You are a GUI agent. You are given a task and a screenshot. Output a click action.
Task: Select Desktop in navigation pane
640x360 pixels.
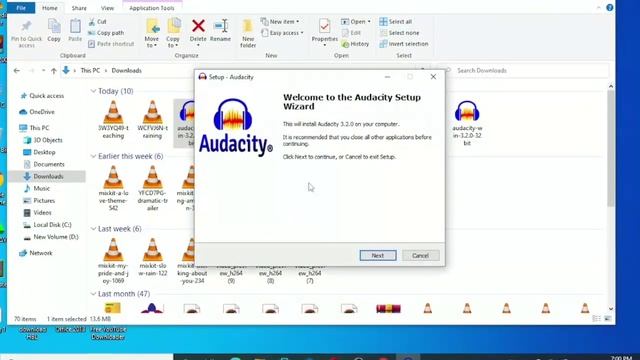pos(44,152)
